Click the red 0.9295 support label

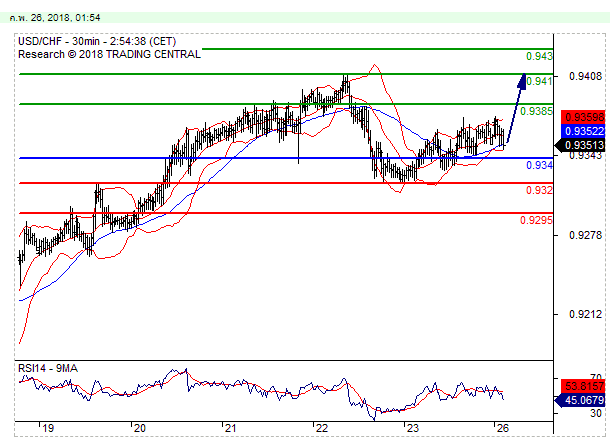[x=536, y=220]
